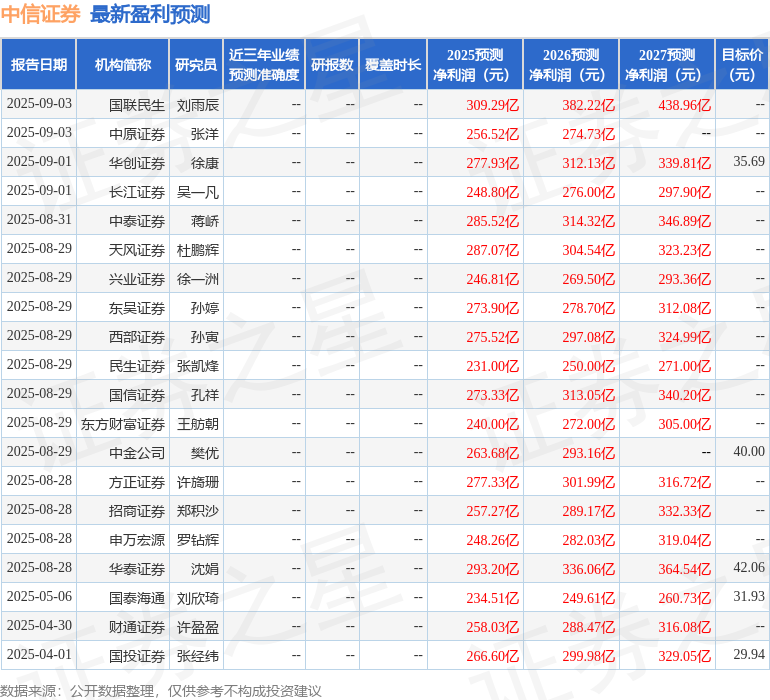Click target price 35.69

[x=749, y=161]
